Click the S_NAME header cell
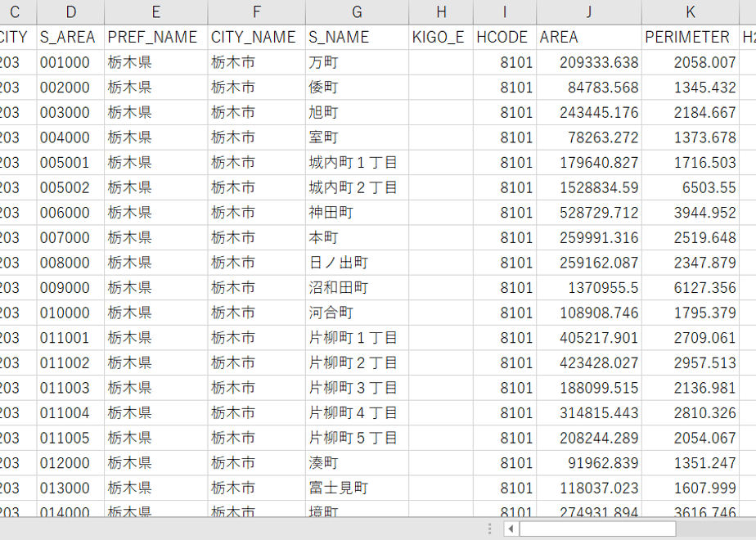Viewport: 756px width, 540px height. point(357,37)
